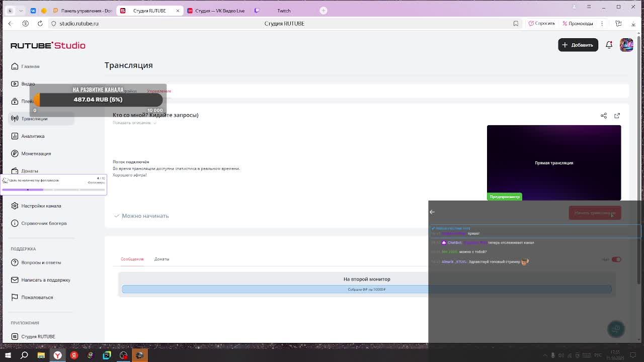Click the На второй монитор label
Screen dimensions: 644x362
(x=367, y=279)
